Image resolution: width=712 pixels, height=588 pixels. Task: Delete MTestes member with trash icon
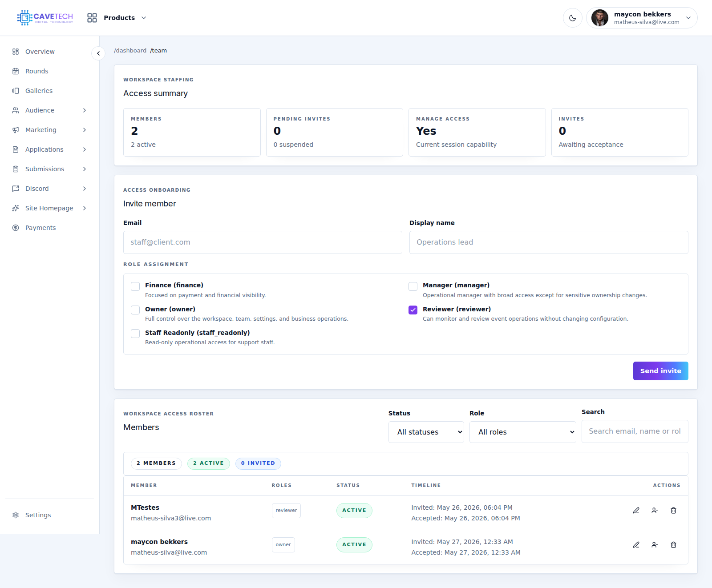(674, 511)
